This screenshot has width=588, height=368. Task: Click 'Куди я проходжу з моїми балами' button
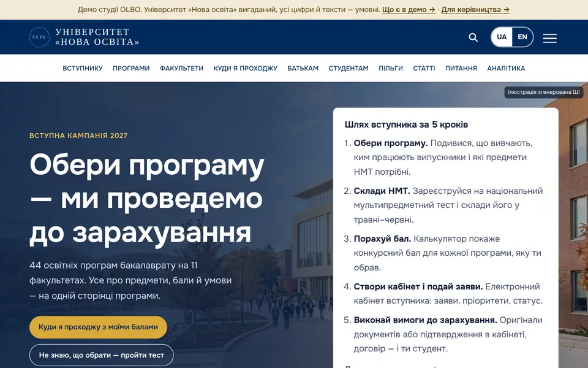98,327
